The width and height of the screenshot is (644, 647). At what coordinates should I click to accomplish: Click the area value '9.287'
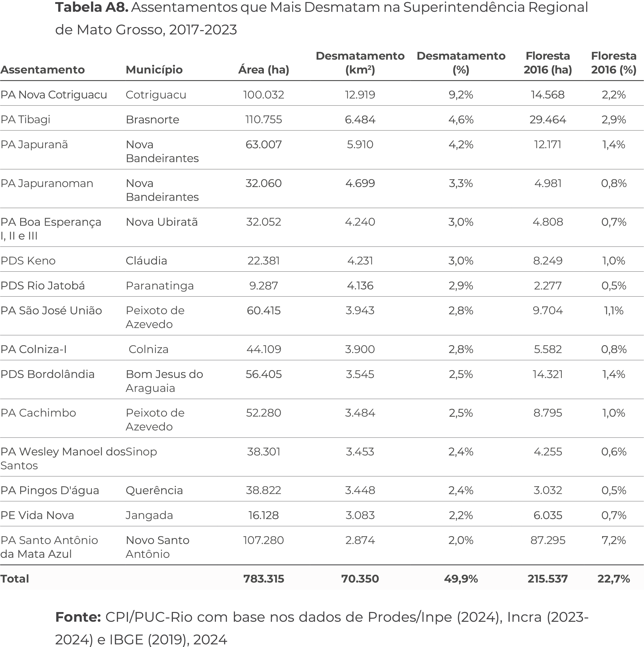[264, 286]
